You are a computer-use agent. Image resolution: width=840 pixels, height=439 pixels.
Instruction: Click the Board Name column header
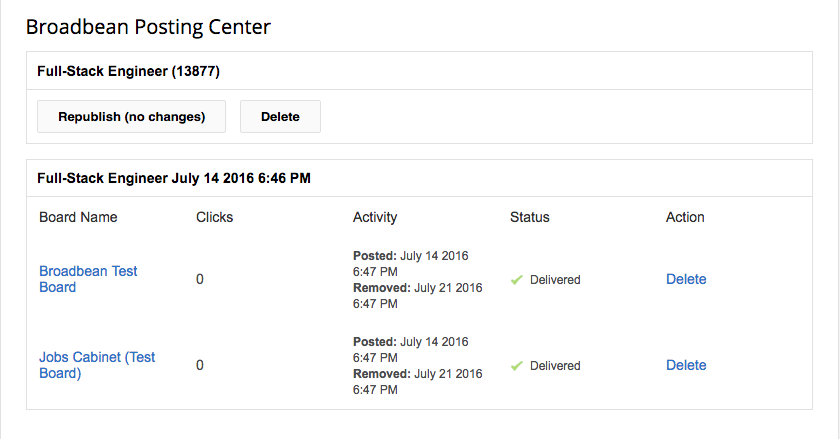78,217
